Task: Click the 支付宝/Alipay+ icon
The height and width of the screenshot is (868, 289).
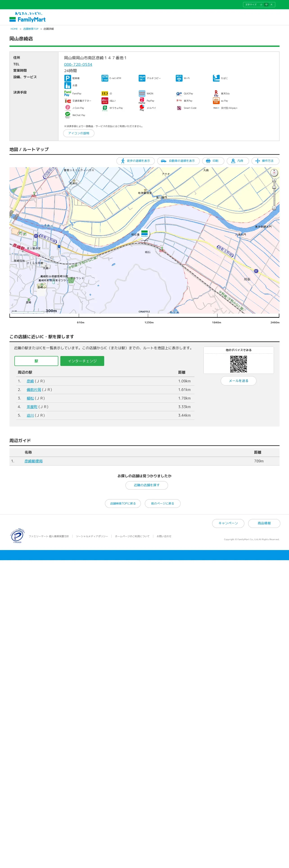Action: pyautogui.click(x=216, y=108)
